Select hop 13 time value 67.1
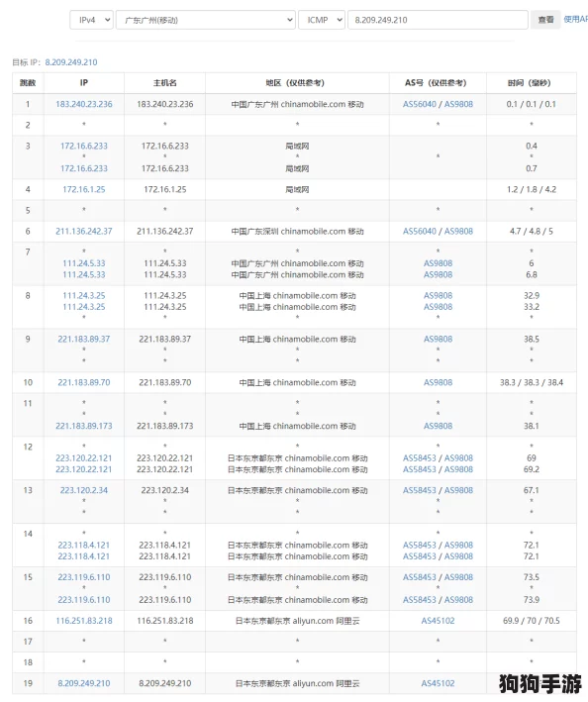The image size is (588, 702). 532,491
